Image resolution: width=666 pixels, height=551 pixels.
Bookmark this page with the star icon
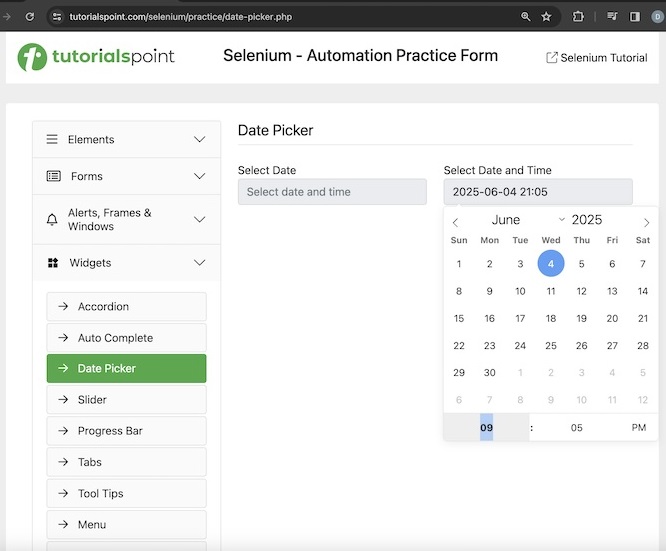[x=546, y=17]
